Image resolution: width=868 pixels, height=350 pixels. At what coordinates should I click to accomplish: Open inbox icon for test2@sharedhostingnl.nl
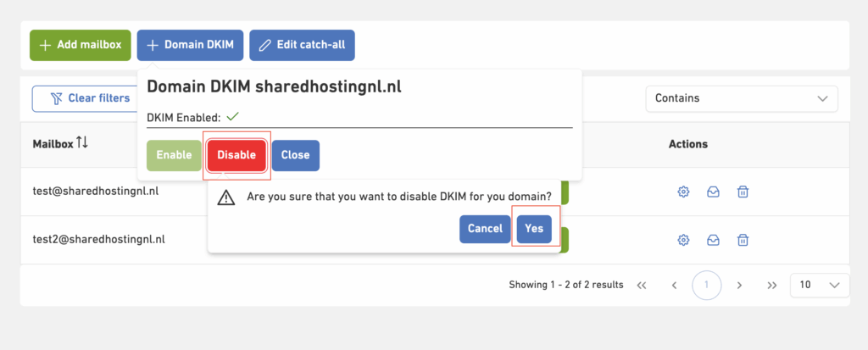click(x=713, y=240)
